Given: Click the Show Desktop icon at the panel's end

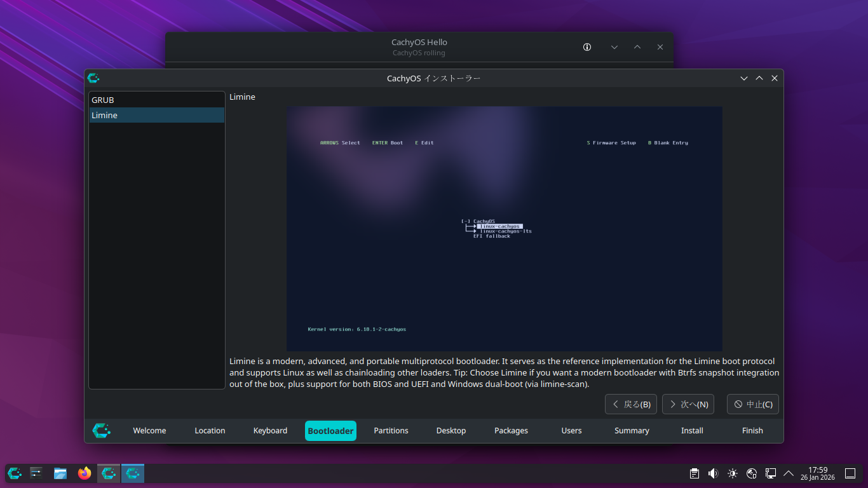Looking at the screenshot, I should [x=850, y=473].
